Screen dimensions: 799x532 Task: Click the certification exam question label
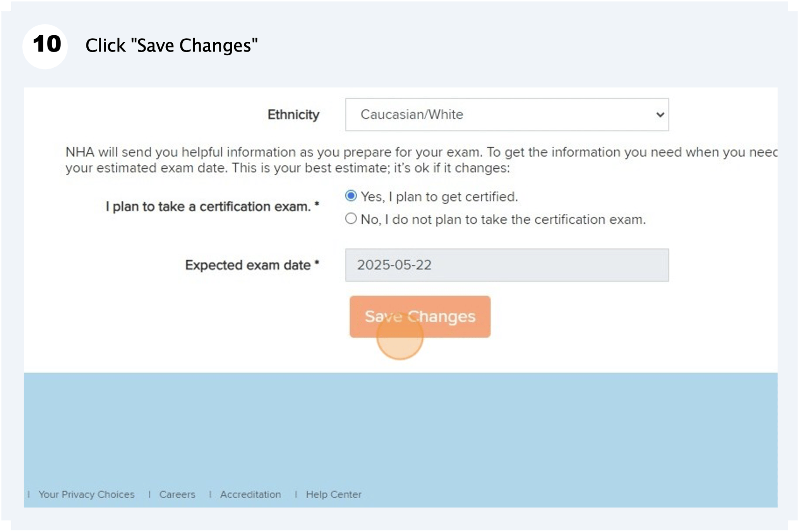[x=212, y=206]
